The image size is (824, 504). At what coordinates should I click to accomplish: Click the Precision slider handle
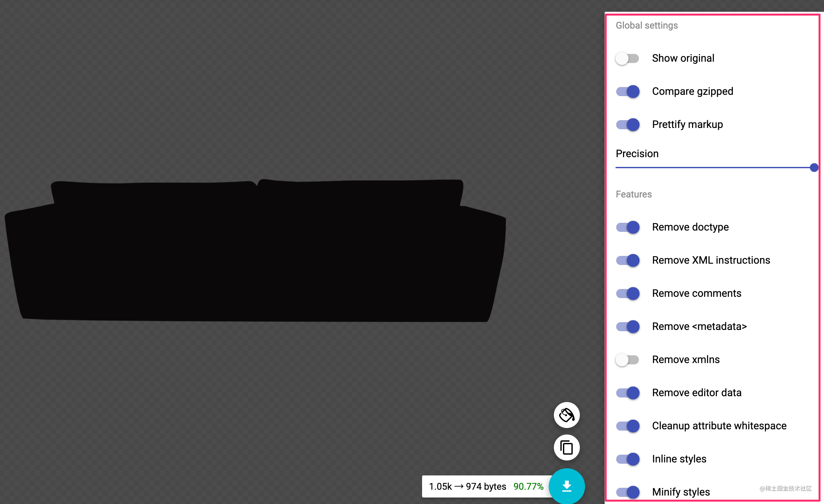(x=814, y=168)
